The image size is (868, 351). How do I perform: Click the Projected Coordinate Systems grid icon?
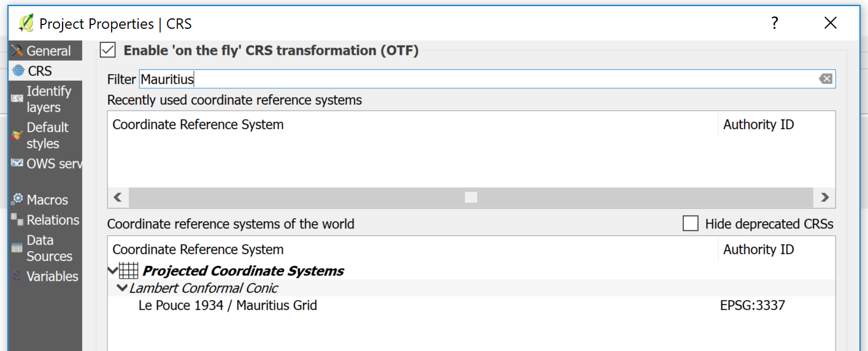tap(129, 271)
